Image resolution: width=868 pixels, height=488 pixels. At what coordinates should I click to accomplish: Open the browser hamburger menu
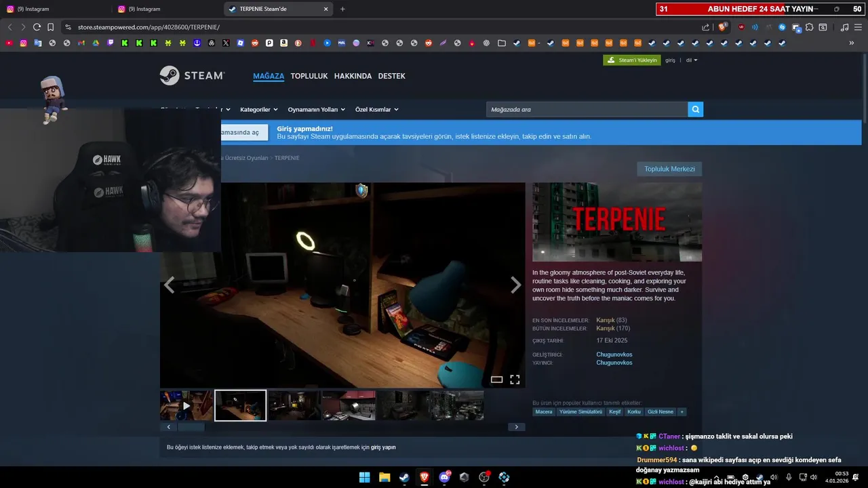(x=858, y=27)
